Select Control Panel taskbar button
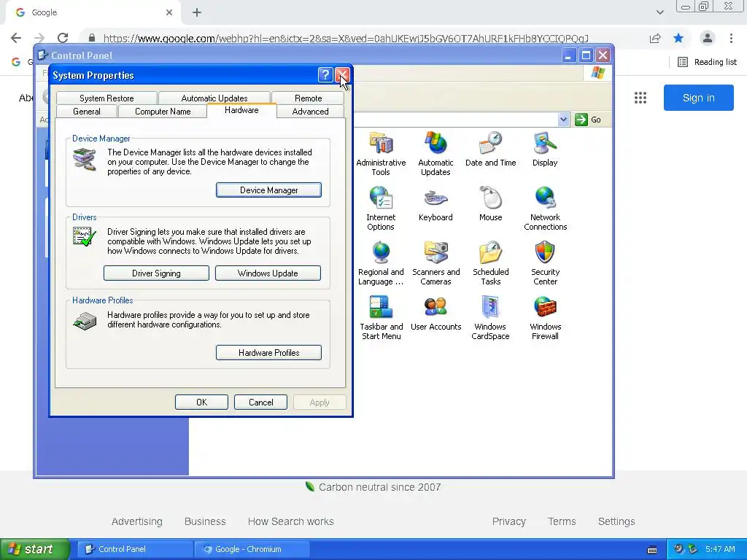747x560 pixels. pos(135,549)
